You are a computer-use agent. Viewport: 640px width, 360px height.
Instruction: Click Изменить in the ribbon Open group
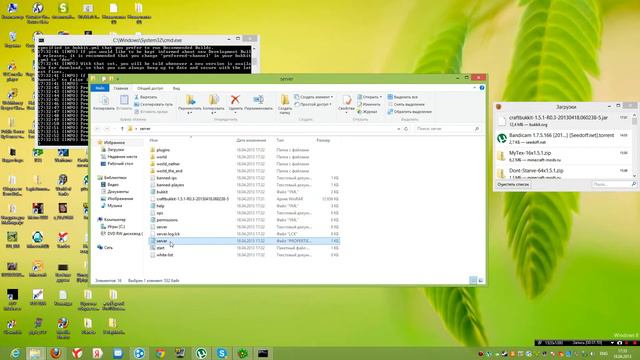click(369, 104)
